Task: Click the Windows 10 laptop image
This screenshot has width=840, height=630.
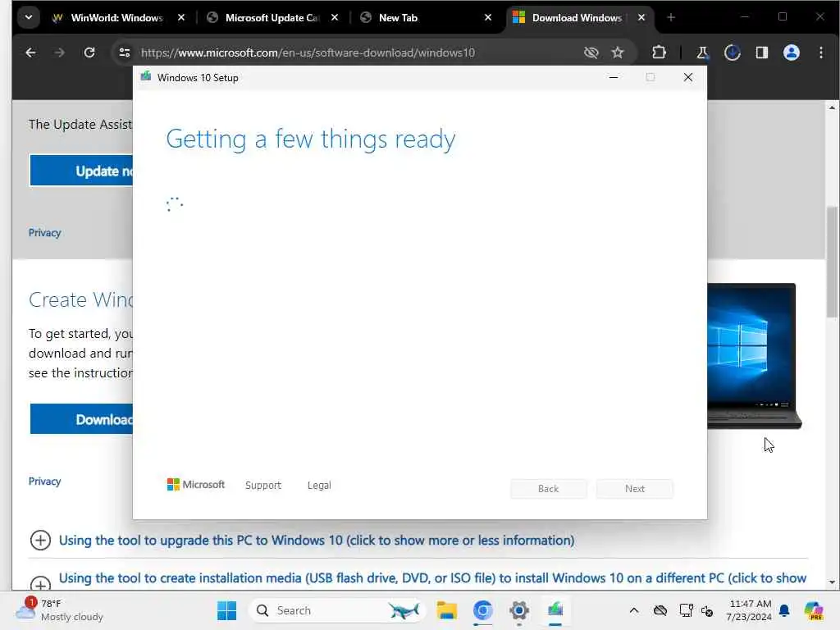Action: click(755, 356)
